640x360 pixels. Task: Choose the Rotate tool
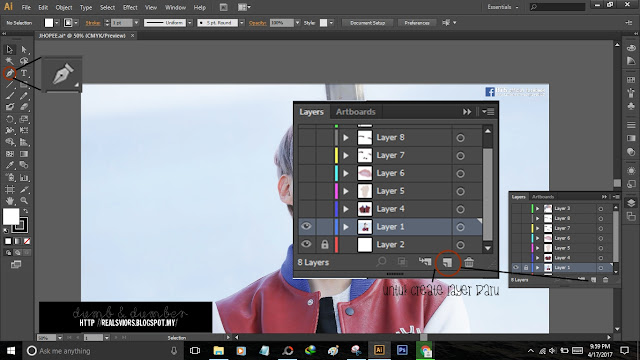(9, 119)
